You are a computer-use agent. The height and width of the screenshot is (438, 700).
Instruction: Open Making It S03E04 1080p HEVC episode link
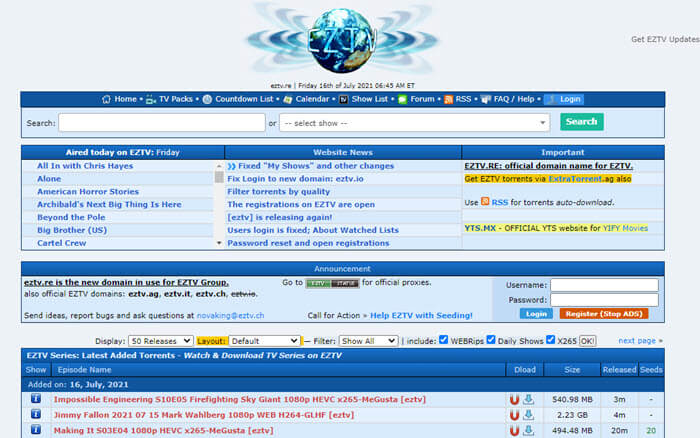point(163,431)
